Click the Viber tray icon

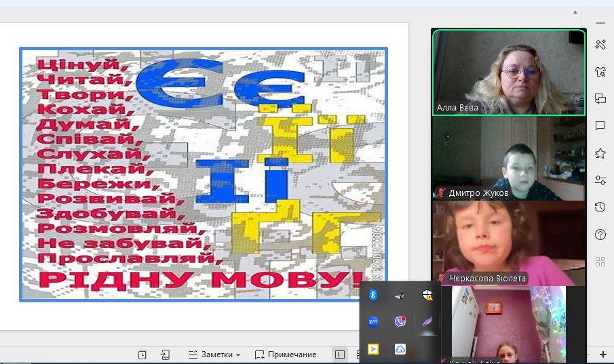point(400,322)
